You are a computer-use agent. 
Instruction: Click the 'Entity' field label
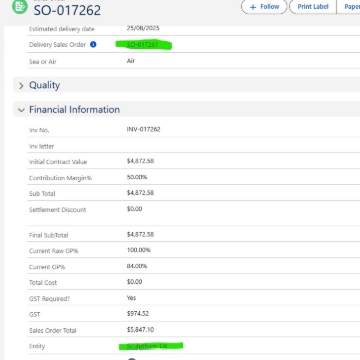coord(37,346)
